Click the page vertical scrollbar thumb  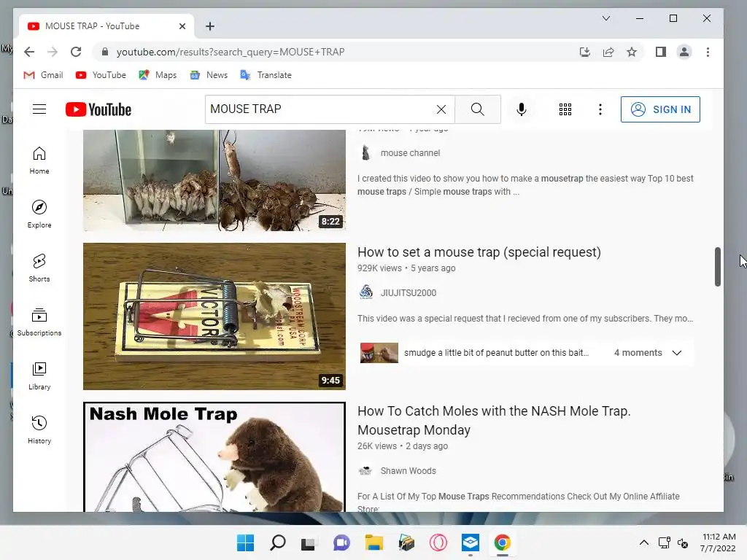coord(718,267)
